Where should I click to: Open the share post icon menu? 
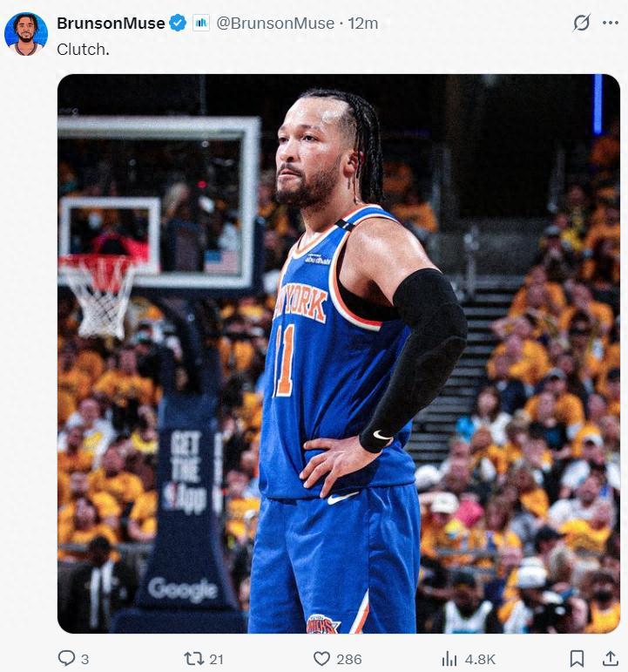pos(610,658)
